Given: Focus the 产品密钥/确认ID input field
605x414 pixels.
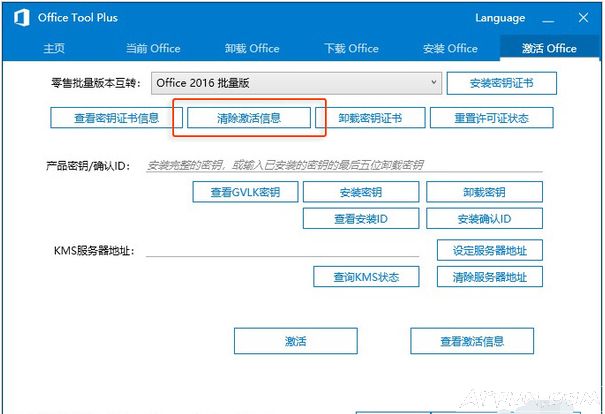Looking at the screenshot, I should [x=344, y=165].
